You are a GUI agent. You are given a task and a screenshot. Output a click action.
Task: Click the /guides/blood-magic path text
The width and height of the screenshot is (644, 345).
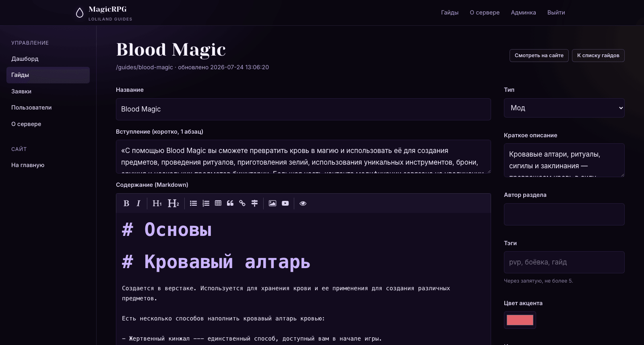point(144,67)
